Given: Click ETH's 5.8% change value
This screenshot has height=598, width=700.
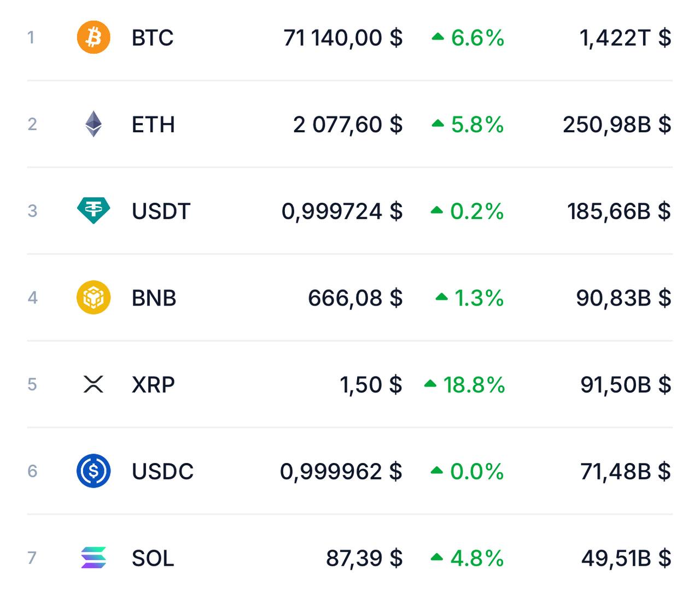Looking at the screenshot, I should (477, 125).
